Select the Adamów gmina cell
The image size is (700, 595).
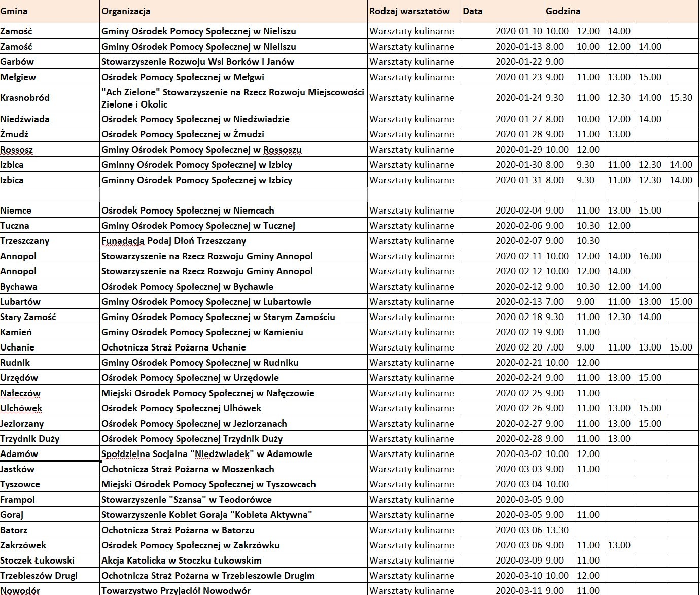[x=50, y=454]
